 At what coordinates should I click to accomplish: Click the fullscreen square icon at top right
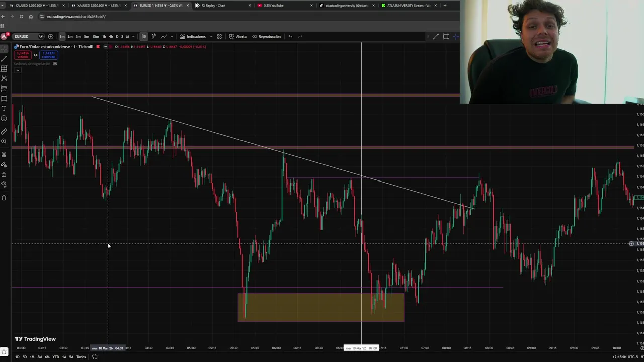coord(446,36)
